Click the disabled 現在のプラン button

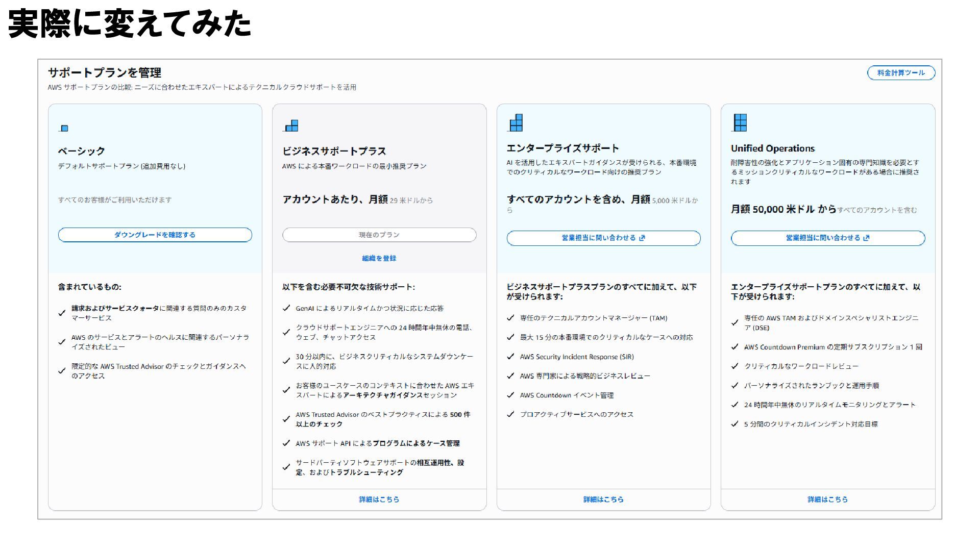pos(379,235)
